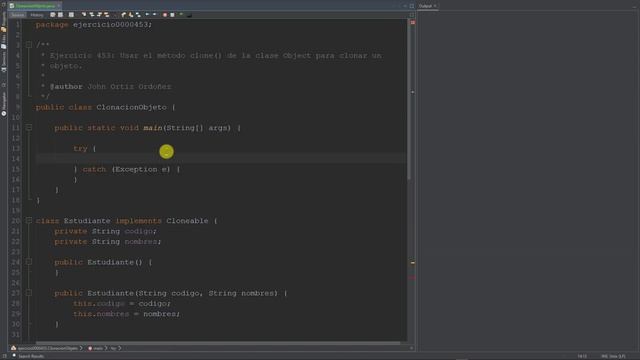This screenshot has height=360, width=640.
Task: Click the Forward navigation toolbar icon after Back
Action: tap(71, 15)
